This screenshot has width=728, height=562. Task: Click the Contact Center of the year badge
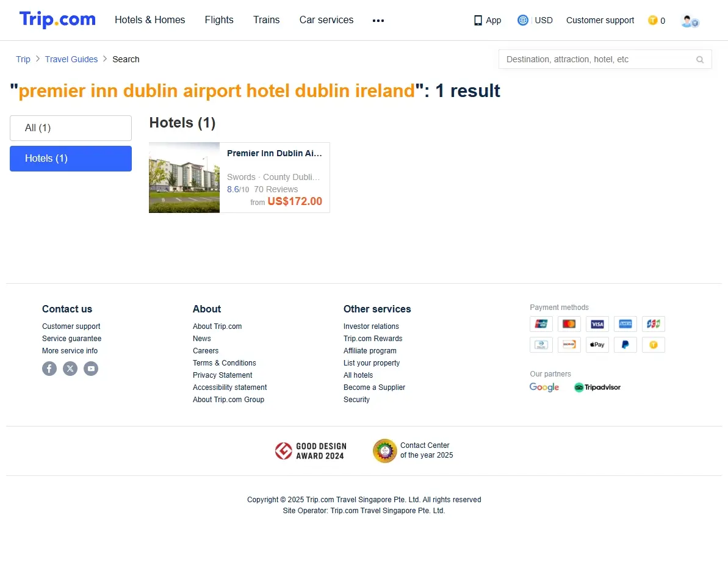pyautogui.click(x=413, y=450)
